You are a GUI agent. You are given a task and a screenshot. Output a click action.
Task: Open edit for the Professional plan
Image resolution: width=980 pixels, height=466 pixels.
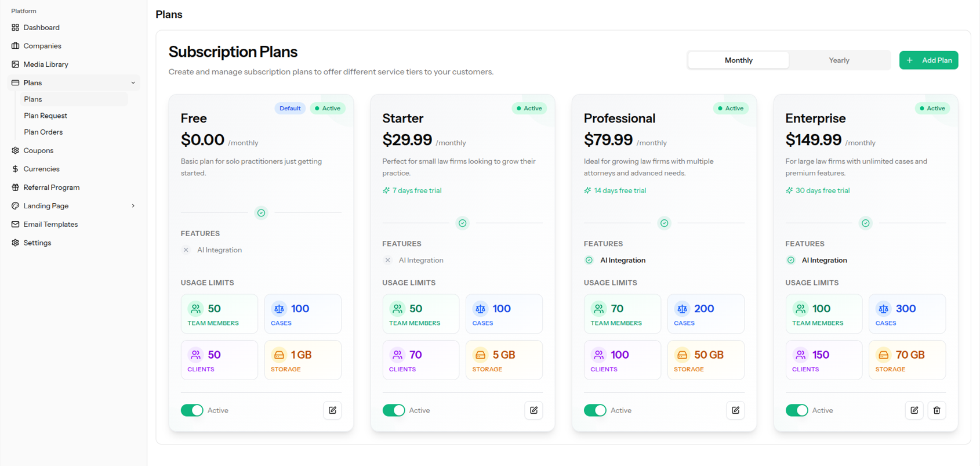(735, 410)
